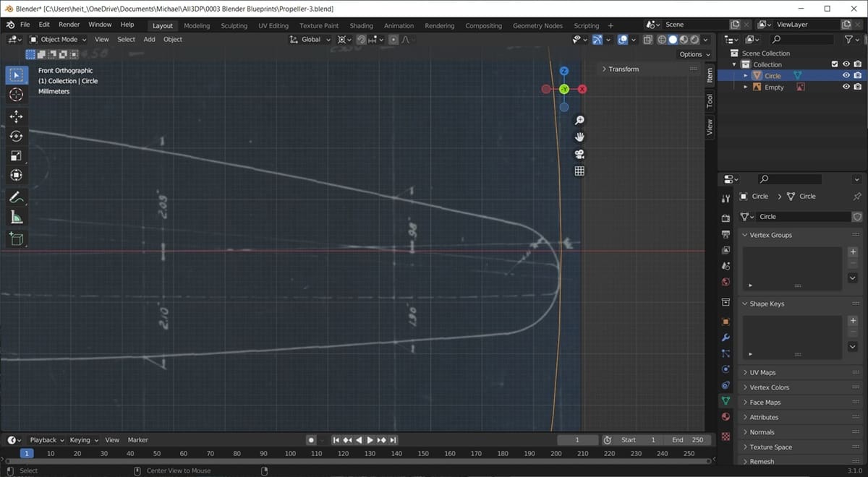Click the viewport pan hand icon
Viewport: 868px width, 477px height.
click(x=579, y=137)
